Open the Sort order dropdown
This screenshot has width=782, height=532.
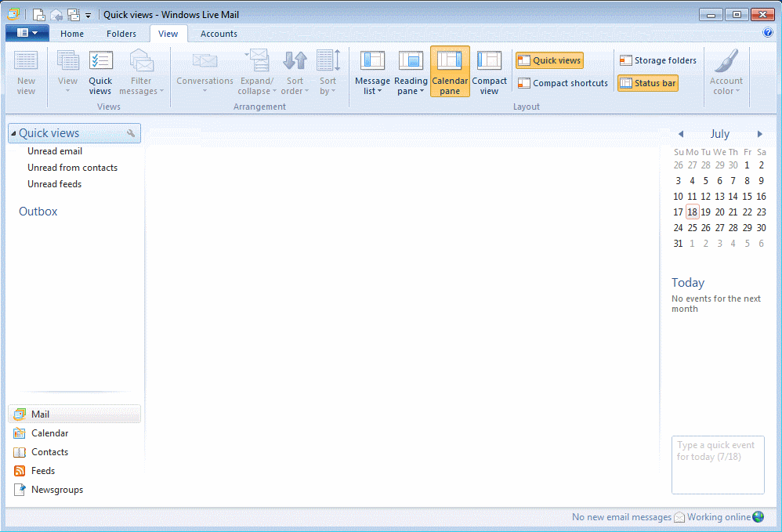point(295,72)
